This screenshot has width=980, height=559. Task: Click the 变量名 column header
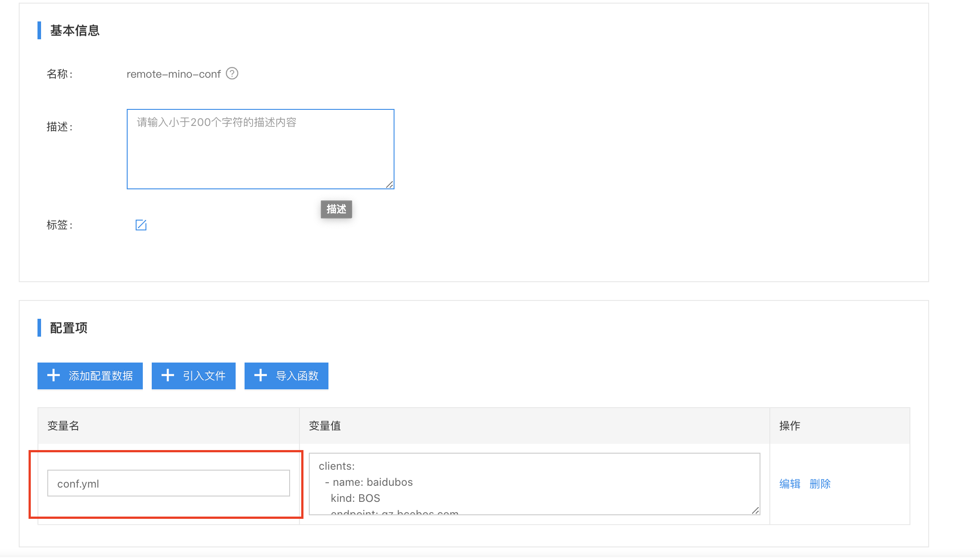coord(169,426)
